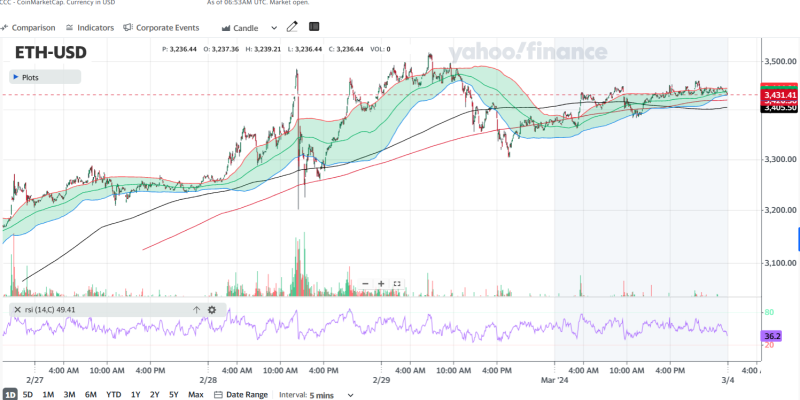Activate the pencil drawing tool
The height and width of the screenshot is (400, 800).
(x=292, y=27)
